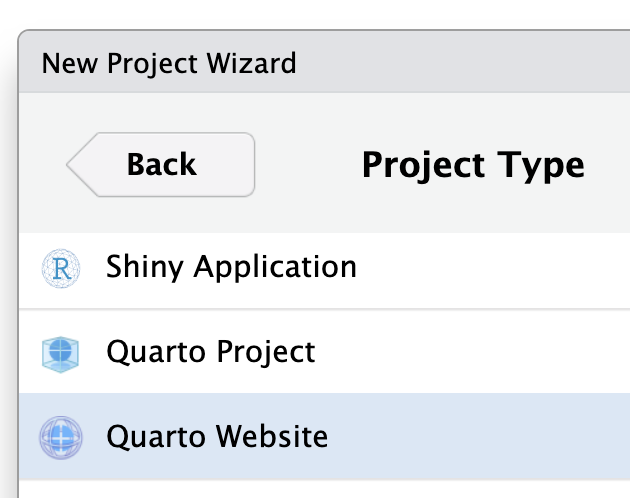Screen dimensions: 630x498
Task: Click the Quarto Website sphere icon
Action: click(x=61, y=438)
